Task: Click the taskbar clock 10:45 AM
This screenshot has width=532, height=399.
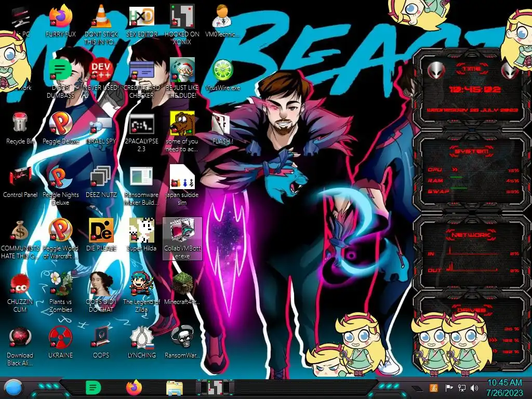Action: (504, 388)
